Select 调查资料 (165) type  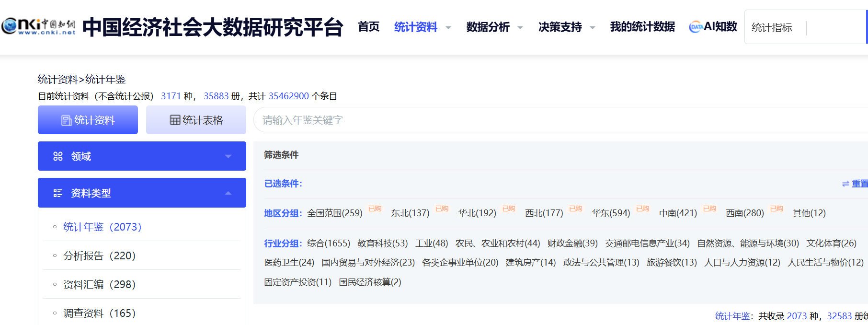[99, 313]
